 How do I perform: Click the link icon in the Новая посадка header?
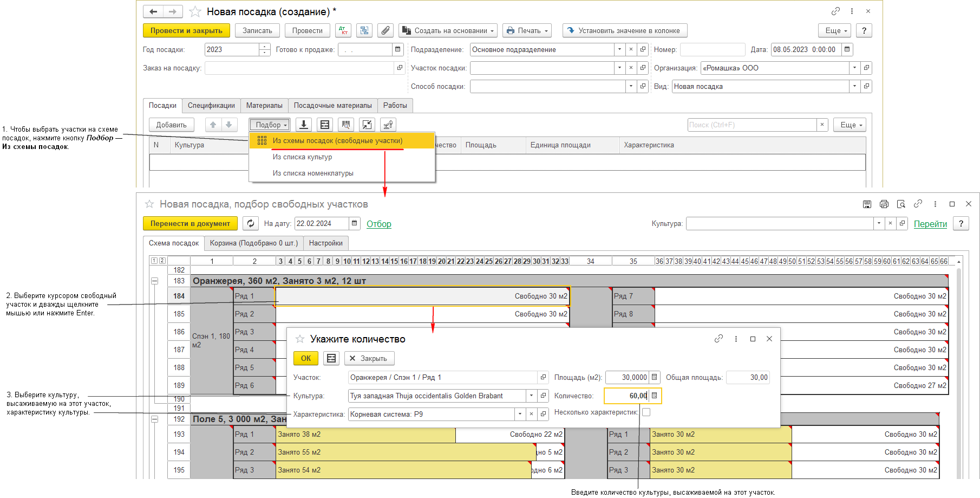point(835,11)
